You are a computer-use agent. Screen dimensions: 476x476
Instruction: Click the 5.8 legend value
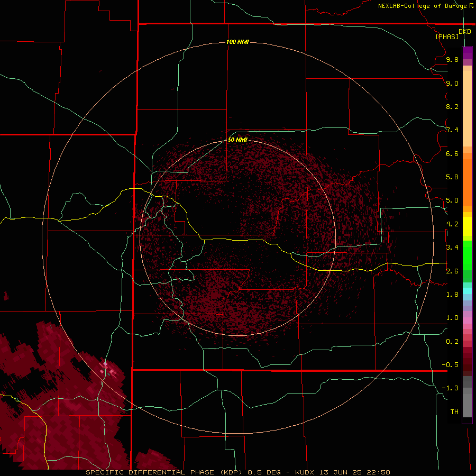click(452, 177)
